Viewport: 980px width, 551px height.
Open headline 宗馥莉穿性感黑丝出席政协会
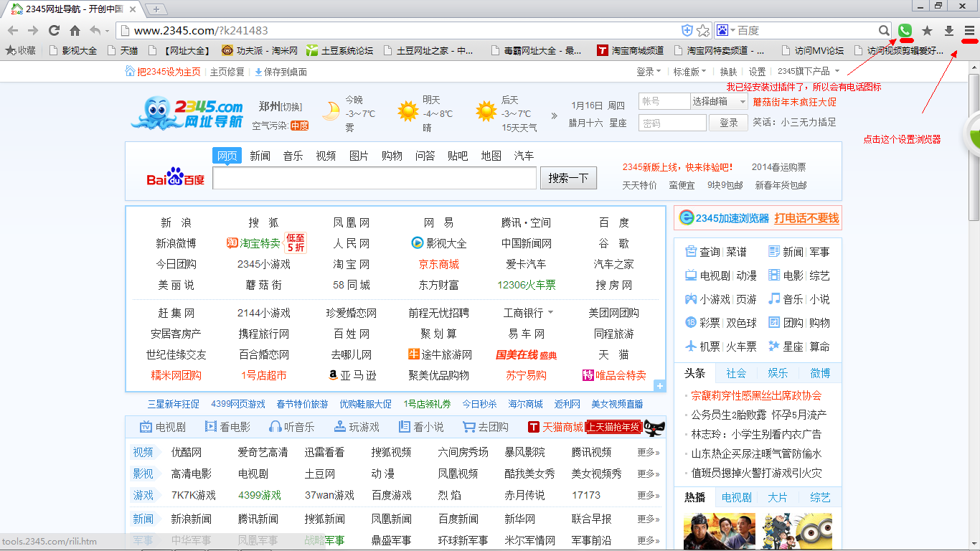756,395
